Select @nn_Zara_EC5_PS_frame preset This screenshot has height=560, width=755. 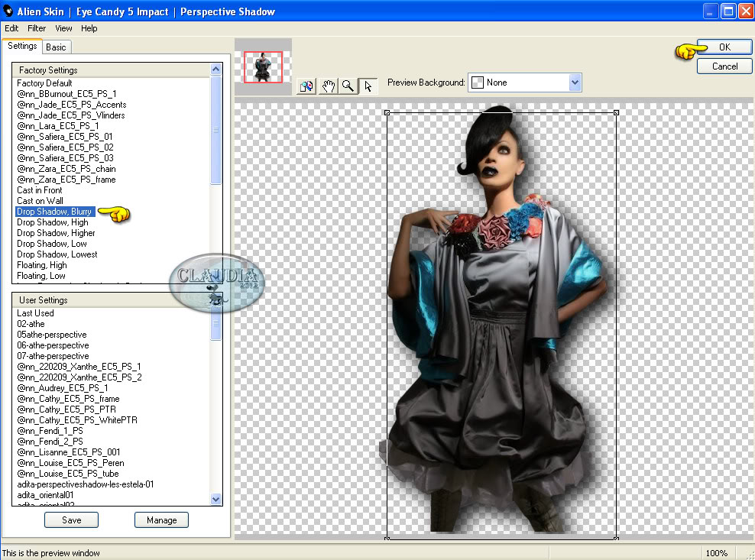[66, 179]
